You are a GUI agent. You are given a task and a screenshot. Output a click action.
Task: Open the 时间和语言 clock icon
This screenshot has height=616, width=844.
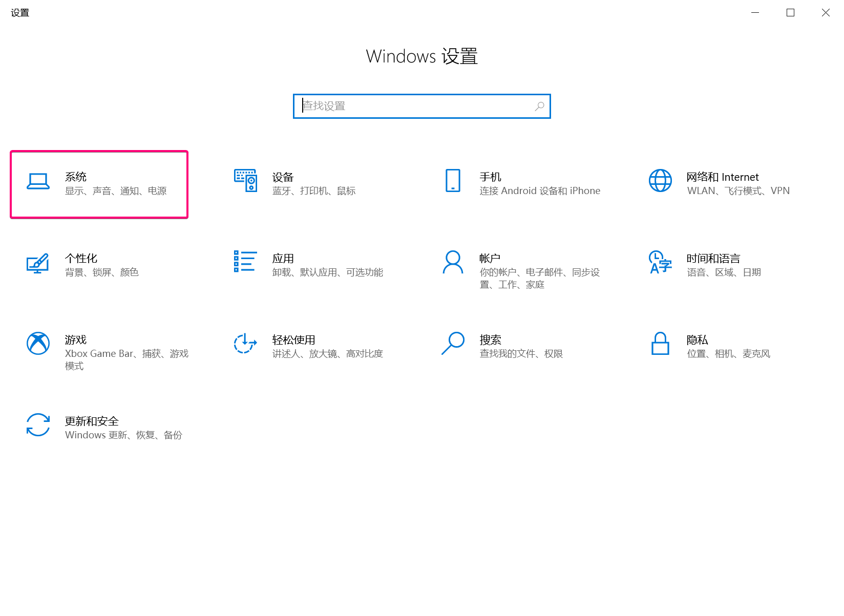660,262
